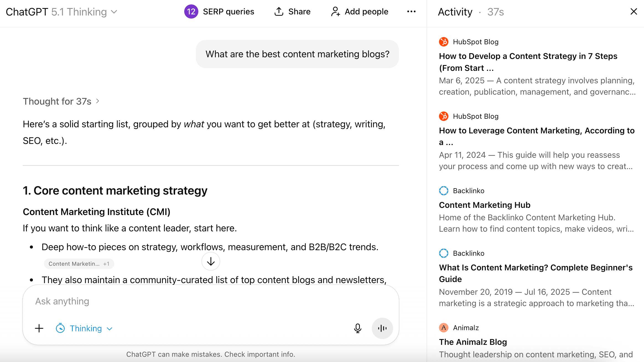Click the Animalz source icon

coord(443,328)
